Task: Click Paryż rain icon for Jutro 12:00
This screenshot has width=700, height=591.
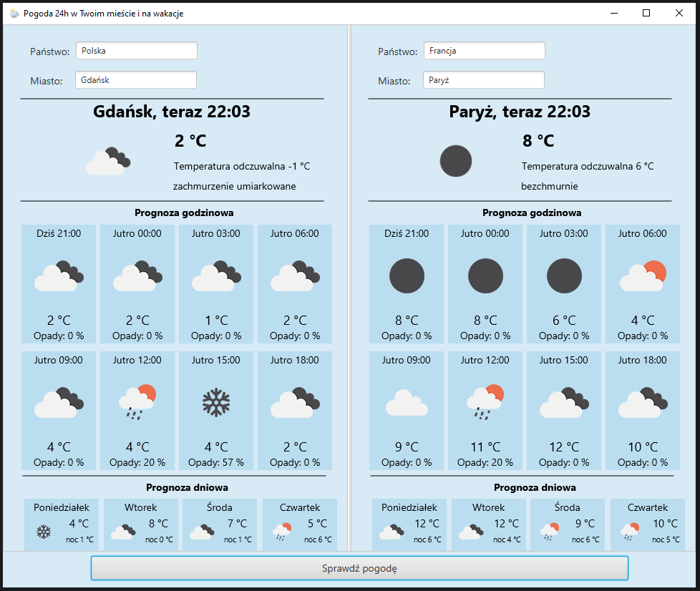Action: click(485, 402)
